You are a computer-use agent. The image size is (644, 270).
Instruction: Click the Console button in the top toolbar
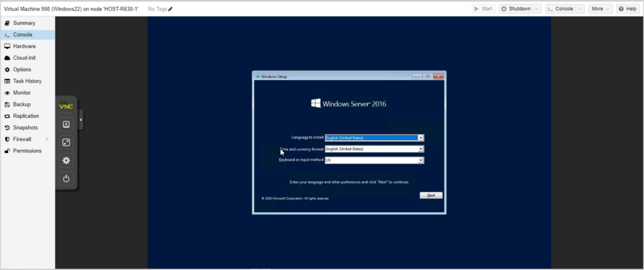pos(560,9)
